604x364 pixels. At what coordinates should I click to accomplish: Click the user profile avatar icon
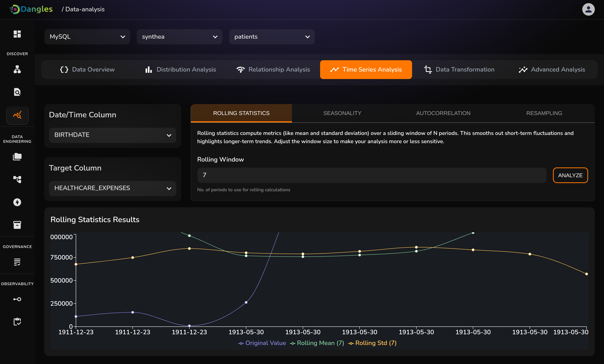click(x=588, y=9)
